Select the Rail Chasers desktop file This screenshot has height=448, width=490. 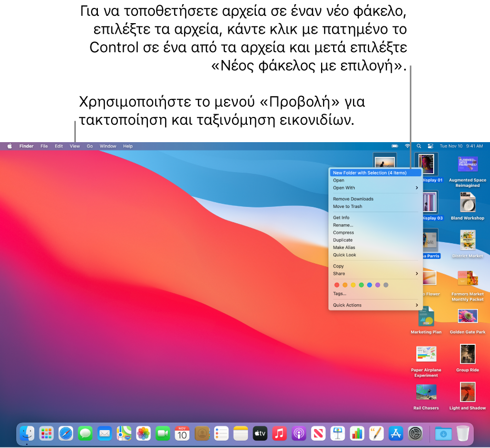tap(426, 397)
